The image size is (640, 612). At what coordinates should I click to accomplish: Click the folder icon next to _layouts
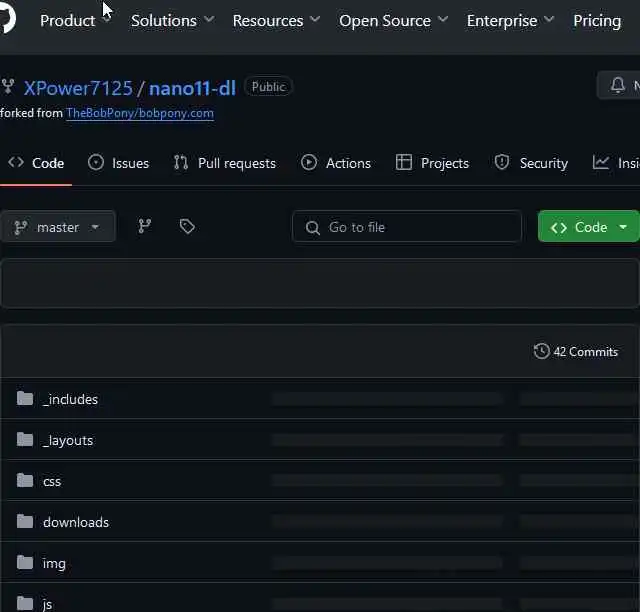pos(25,440)
